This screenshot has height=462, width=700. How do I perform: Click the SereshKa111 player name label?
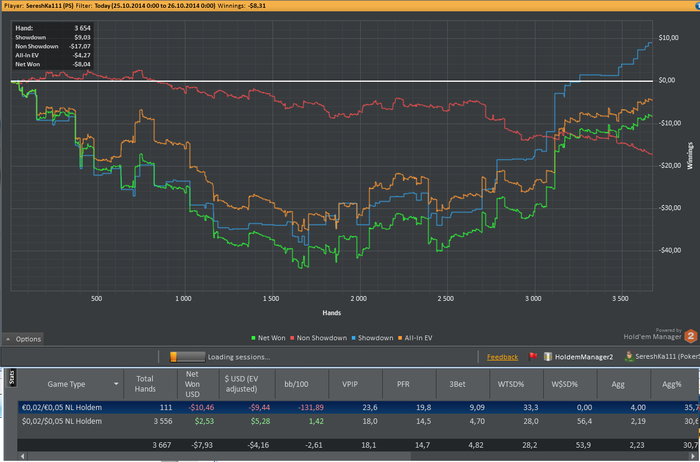[667, 357]
